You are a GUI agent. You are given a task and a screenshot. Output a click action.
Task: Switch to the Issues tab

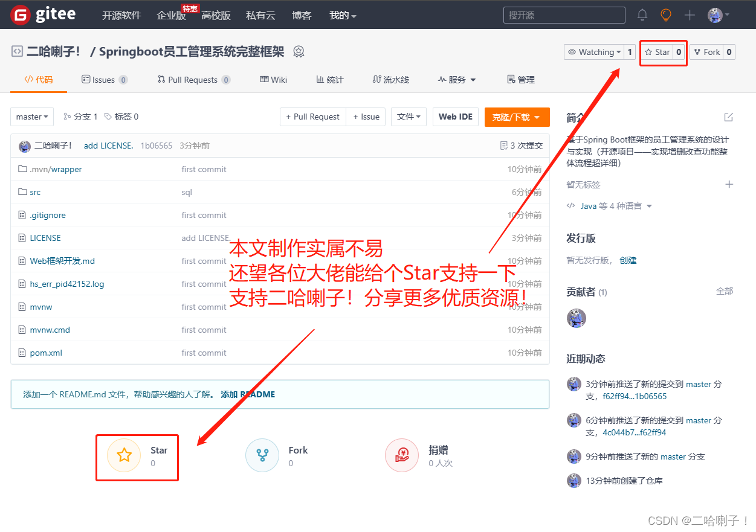(x=105, y=80)
